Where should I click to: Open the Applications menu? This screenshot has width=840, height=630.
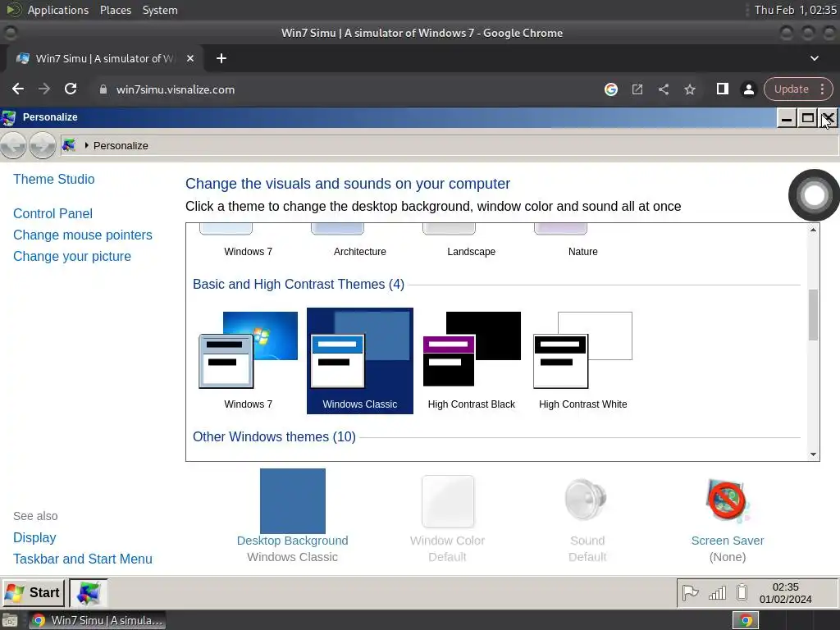pyautogui.click(x=58, y=10)
